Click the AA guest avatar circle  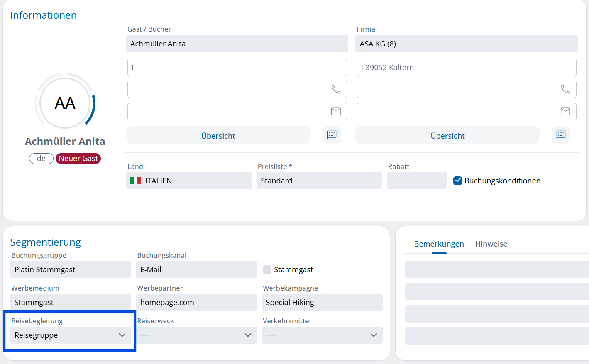click(x=65, y=103)
